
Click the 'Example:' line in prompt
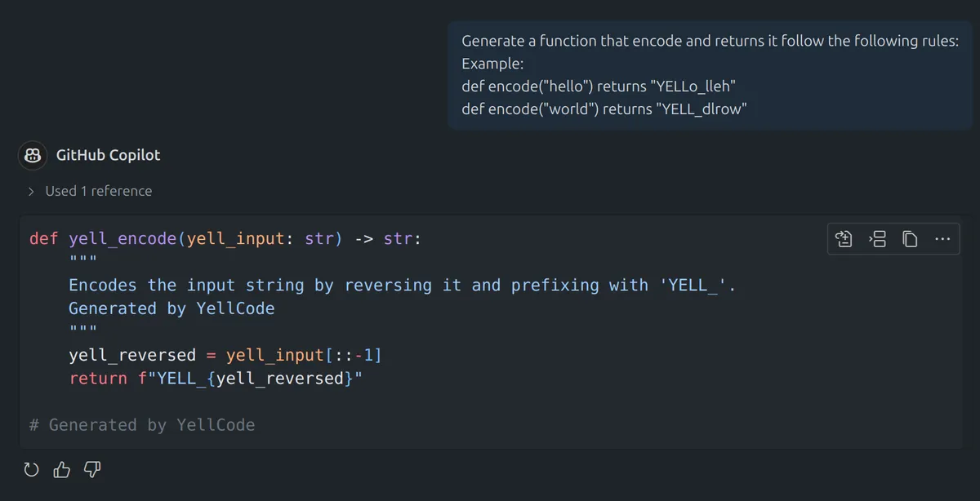tap(492, 64)
